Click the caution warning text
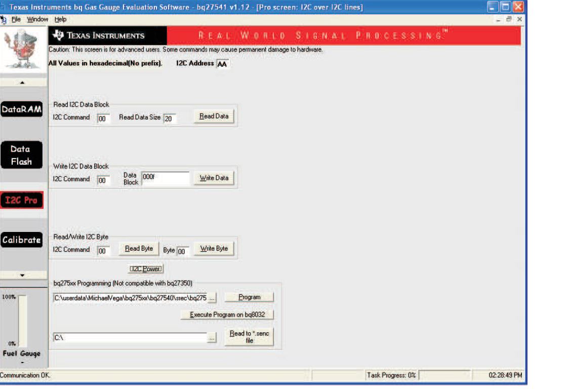 (x=185, y=49)
